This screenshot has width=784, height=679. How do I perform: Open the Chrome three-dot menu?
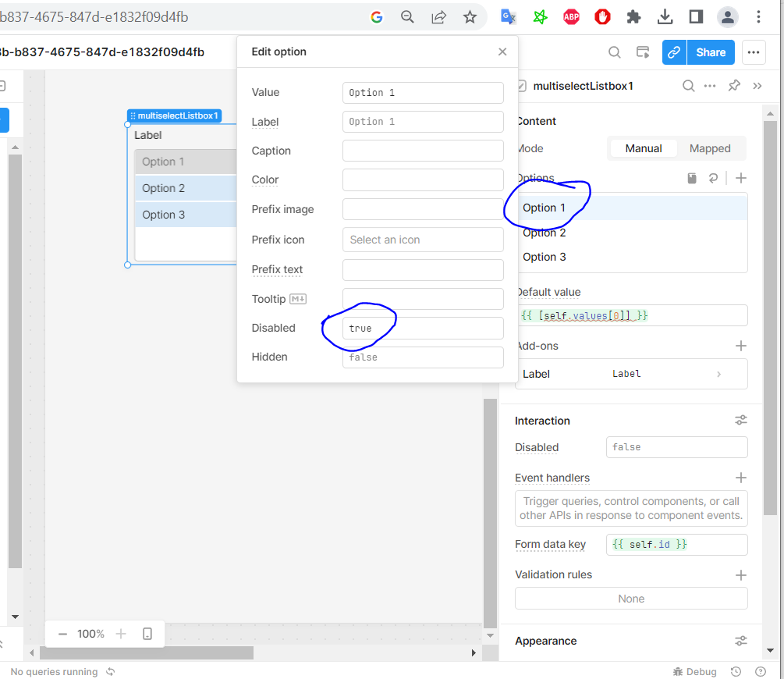coord(758,17)
